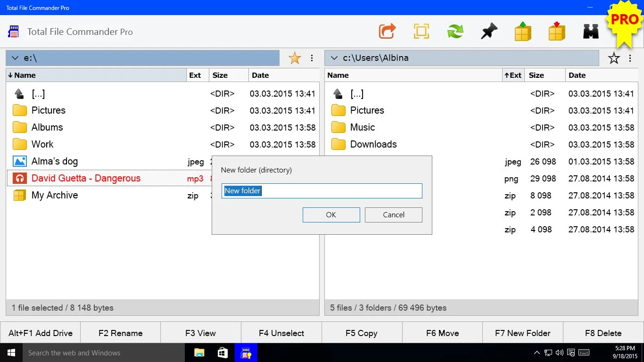644x362 pixels.
Task: Cancel the New folder dialog
Action: [394, 214]
